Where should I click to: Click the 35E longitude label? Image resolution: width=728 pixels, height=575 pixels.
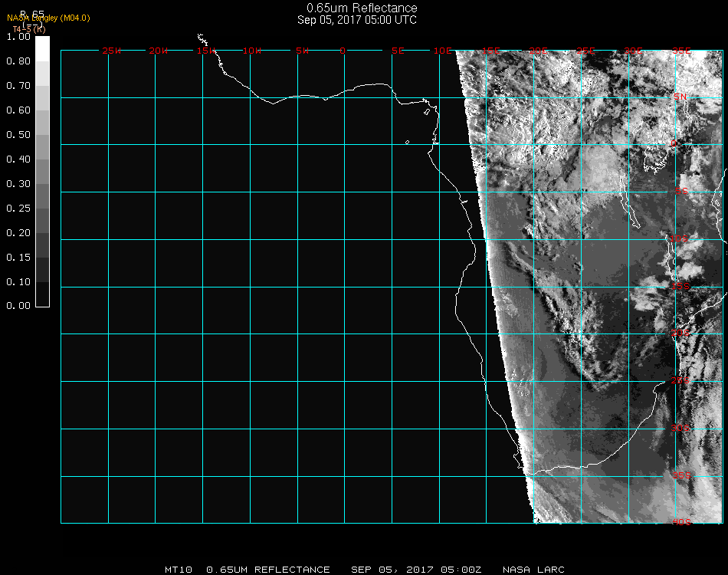(x=681, y=51)
